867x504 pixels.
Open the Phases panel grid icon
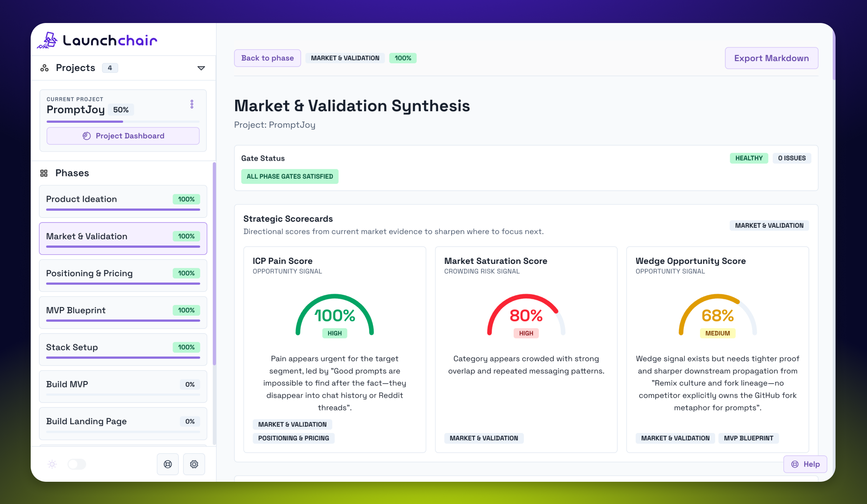(44, 173)
